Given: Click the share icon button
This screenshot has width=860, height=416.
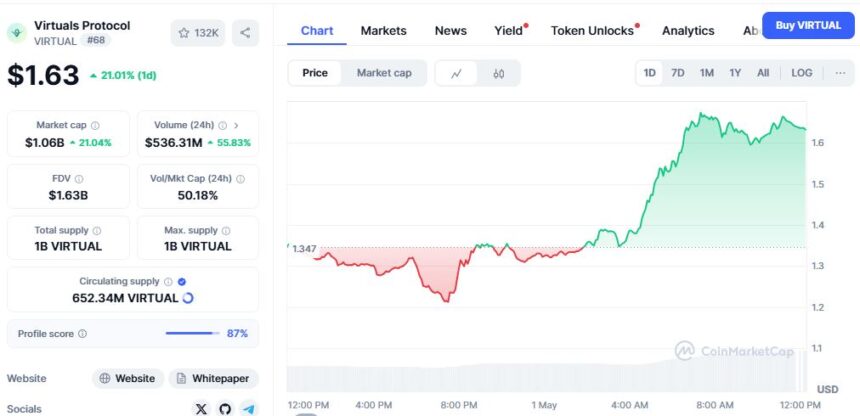Looking at the screenshot, I should click(245, 33).
